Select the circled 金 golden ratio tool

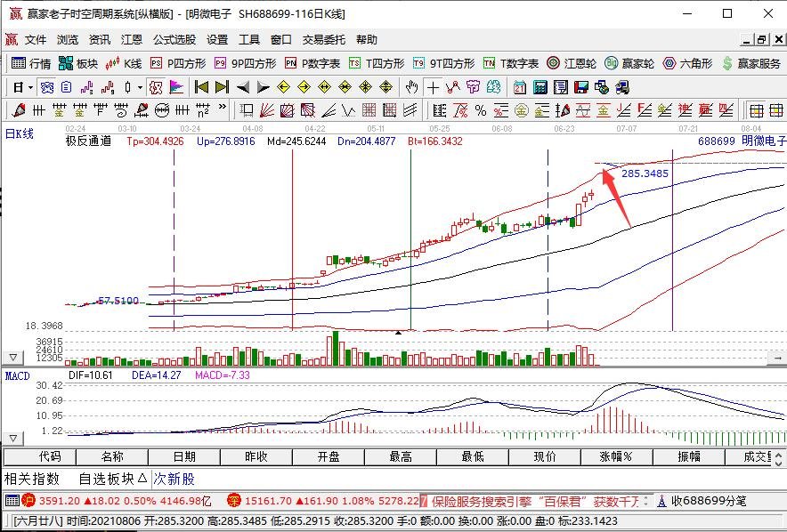pos(521,109)
